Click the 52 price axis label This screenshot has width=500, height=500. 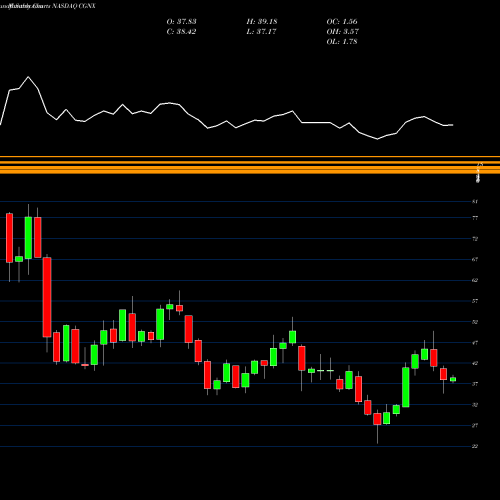tap(475, 322)
